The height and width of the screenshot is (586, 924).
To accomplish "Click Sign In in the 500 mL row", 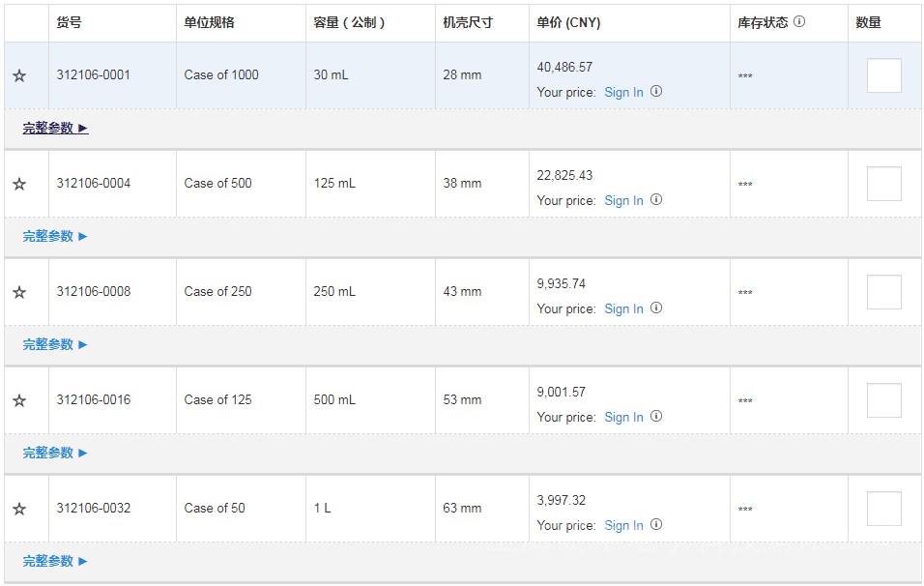I will point(623,417).
